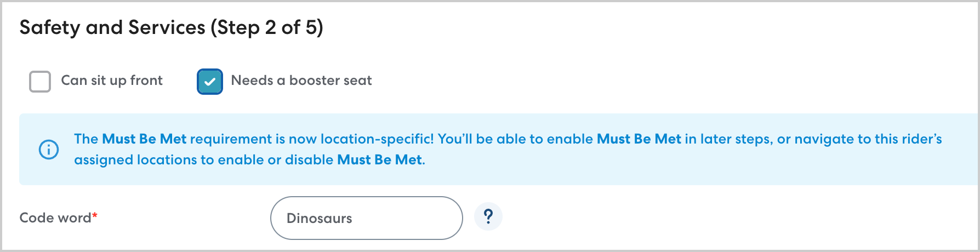
Task: Enable the Can sit up front checkbox
Action: pos(40,82)
